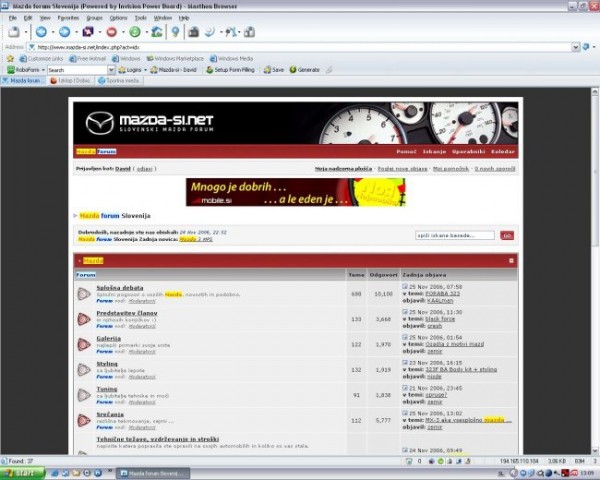Click the purple Undo closed page icon

click(x=88, y=32)
